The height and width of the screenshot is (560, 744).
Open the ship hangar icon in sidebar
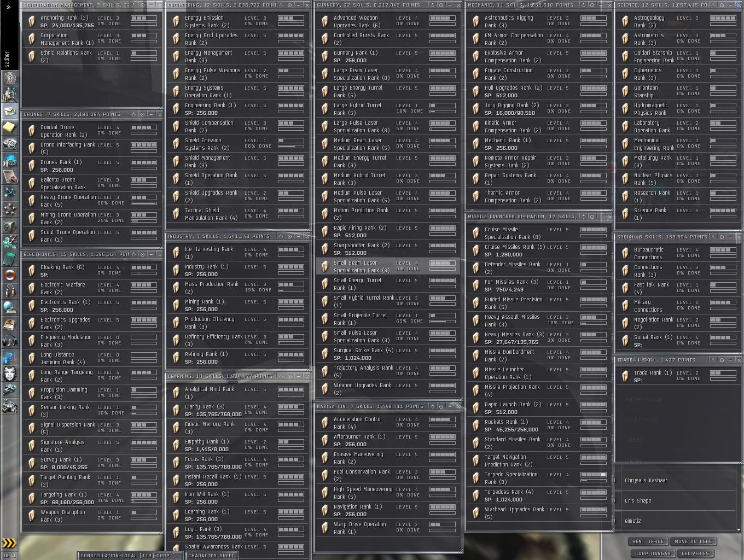(9, 390)
